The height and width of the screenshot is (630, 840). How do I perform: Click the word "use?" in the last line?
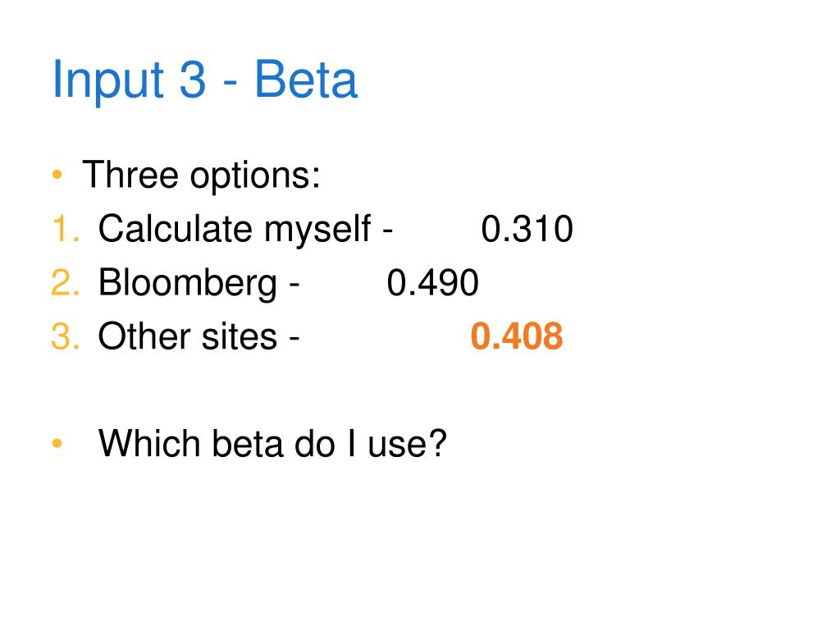coord(407,445)
